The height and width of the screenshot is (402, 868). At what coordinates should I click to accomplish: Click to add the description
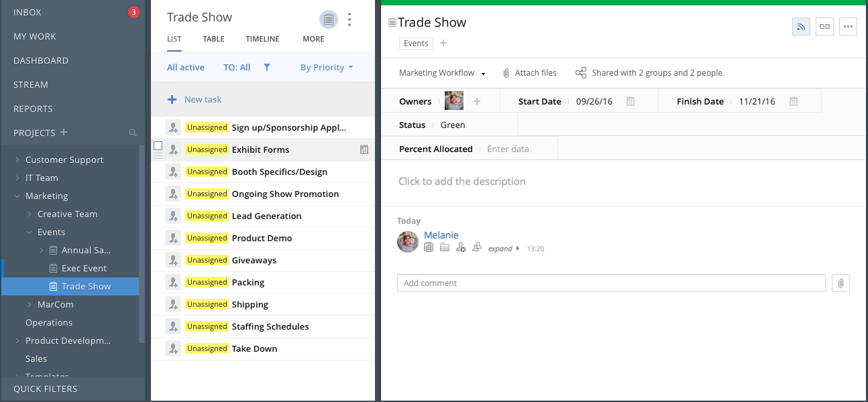[462, 181]
